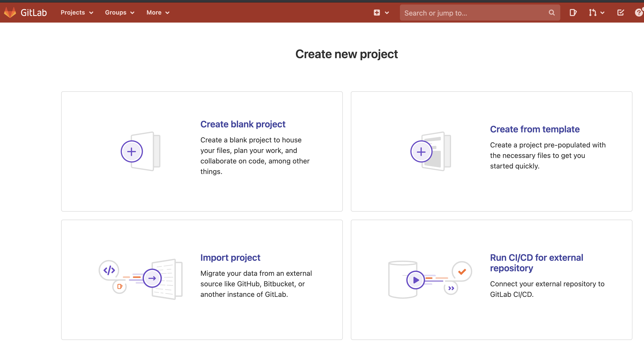Expand the Projects dropdown menu

coord(77,13)
